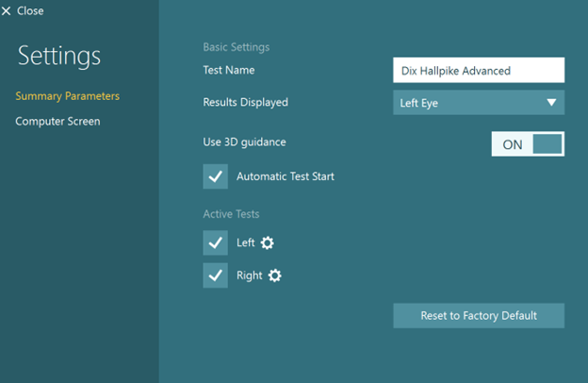Click the Use 3D guidance label

point(244,142)
